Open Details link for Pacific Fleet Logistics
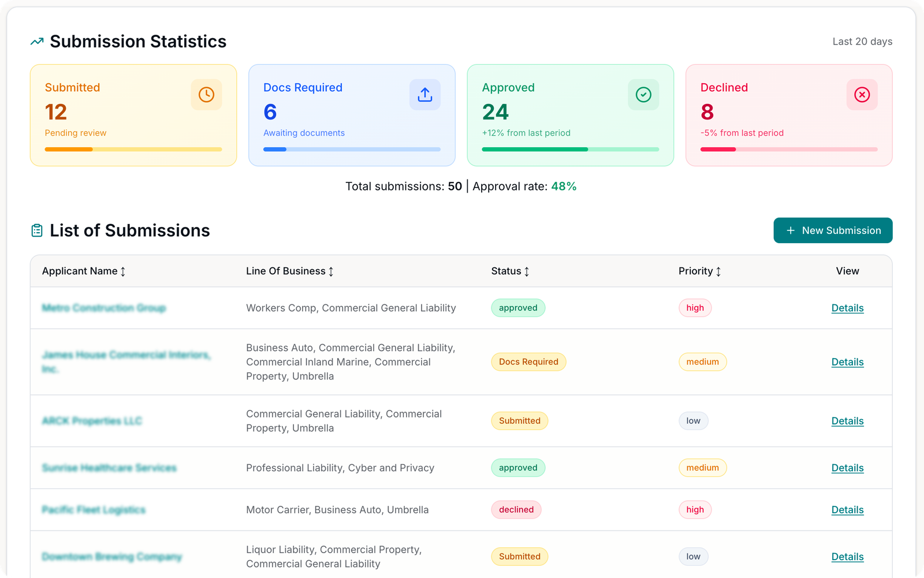This screenshot has height=578, width=924. [x=847, y=510]
